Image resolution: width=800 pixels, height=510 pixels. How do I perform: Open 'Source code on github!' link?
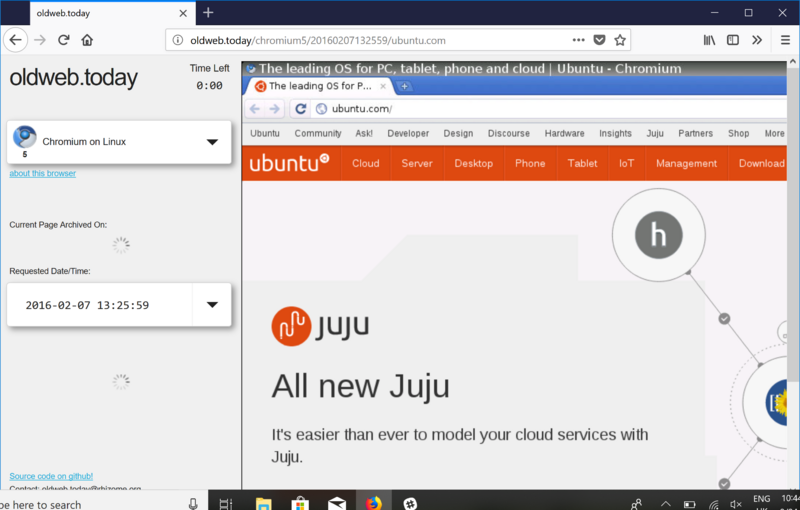pyautogui.click(x=51, y=476)
